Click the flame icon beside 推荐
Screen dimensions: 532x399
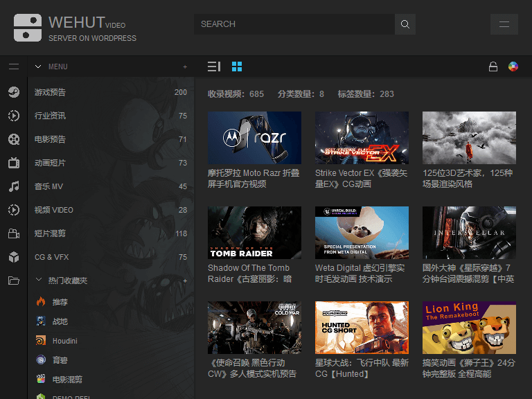coord(41,301)
